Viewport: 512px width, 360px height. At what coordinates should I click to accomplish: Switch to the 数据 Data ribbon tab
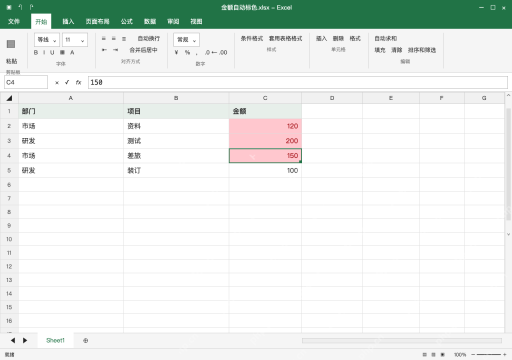coord(150,22)
